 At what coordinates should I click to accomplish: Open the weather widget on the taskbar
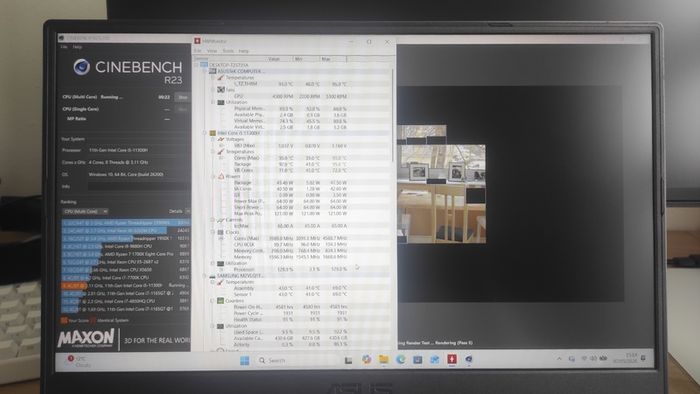coord(80,361)
